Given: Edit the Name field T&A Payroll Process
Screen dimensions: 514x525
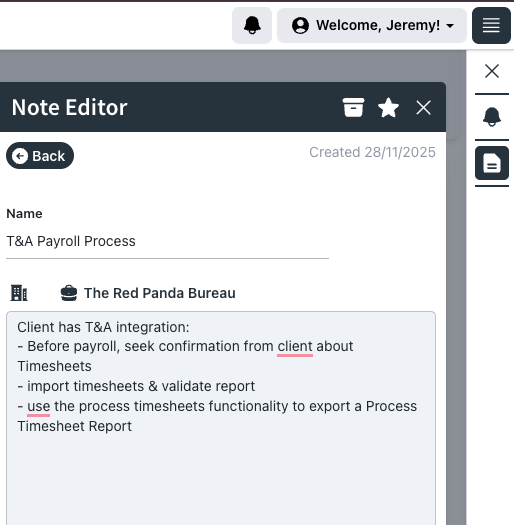Looking at the screenshot, I should click(167, 241).
